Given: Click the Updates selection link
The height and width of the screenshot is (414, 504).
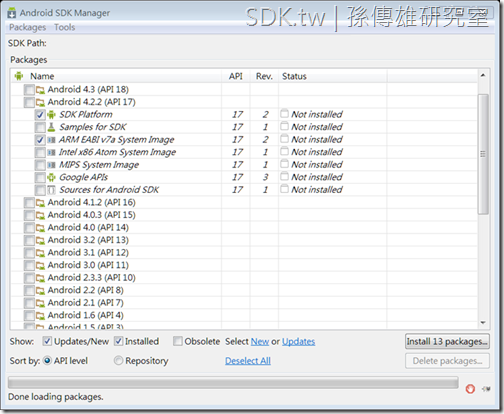Looking at the screenshot, I should coord(298,342).
